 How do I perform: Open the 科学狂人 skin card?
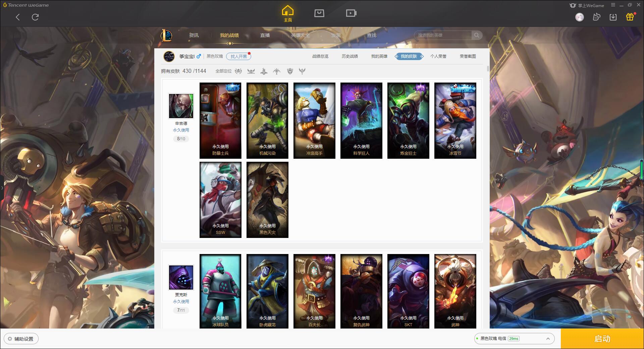point(361,120)
